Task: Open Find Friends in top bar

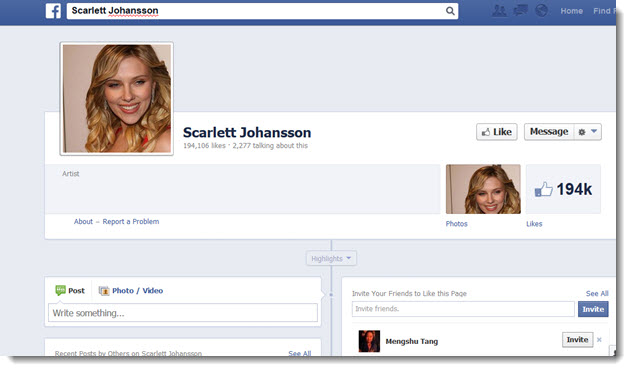Action: pos(604,11)
